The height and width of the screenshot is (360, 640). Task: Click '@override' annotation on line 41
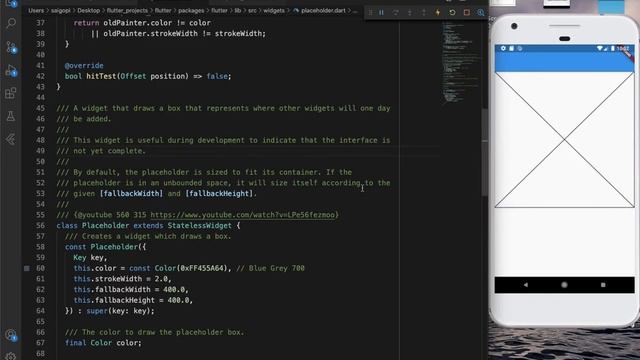[x=84, y=65]
